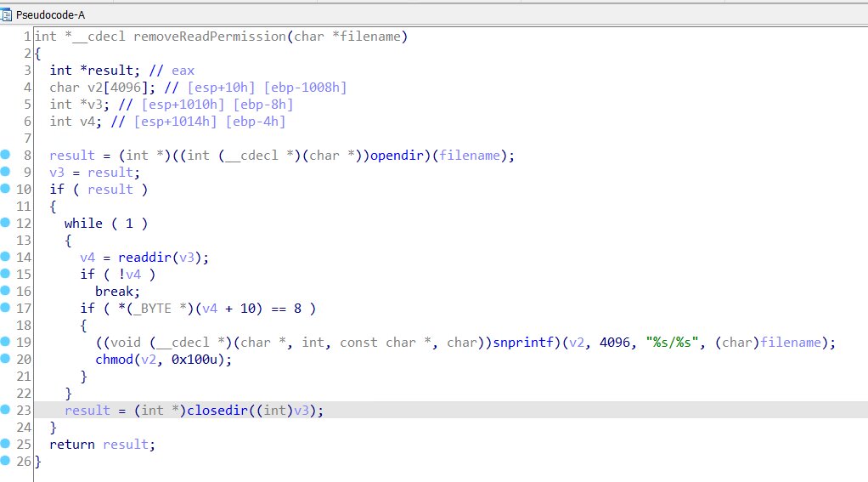Click the blue dot beside chmod line 20
This screenshot has width=868, height=482.
pos(6,359)
